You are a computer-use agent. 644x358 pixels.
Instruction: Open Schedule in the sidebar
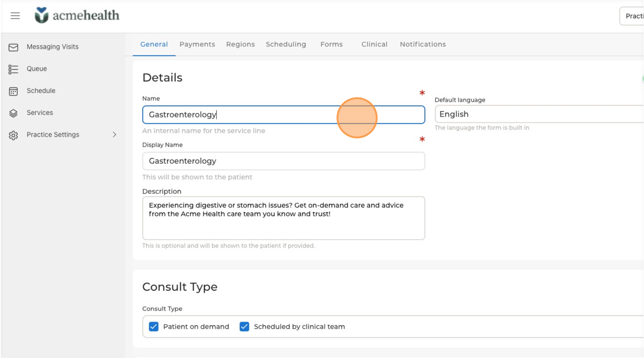pyautogui.click(x=41, y=91)
